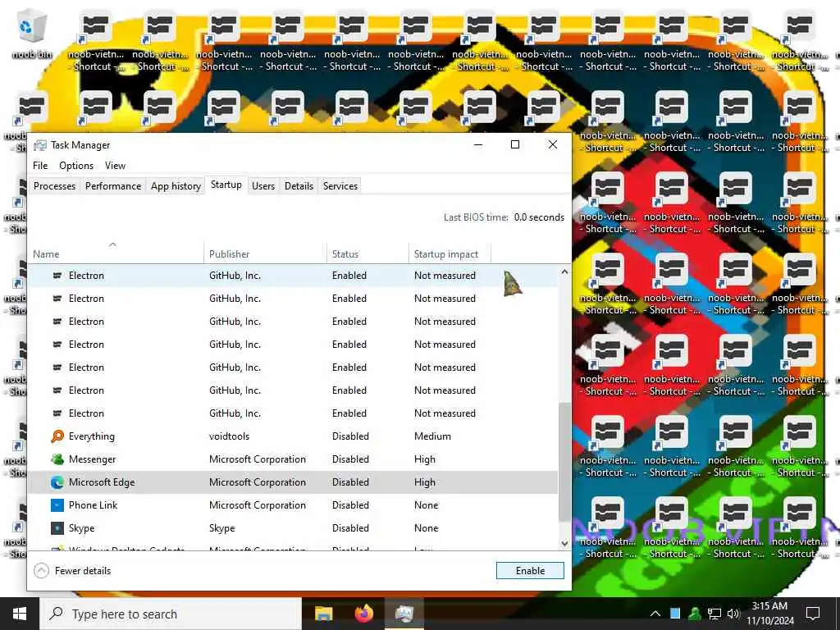
Task: Sort startup list by Name column
Action: (x=115, y=254)
